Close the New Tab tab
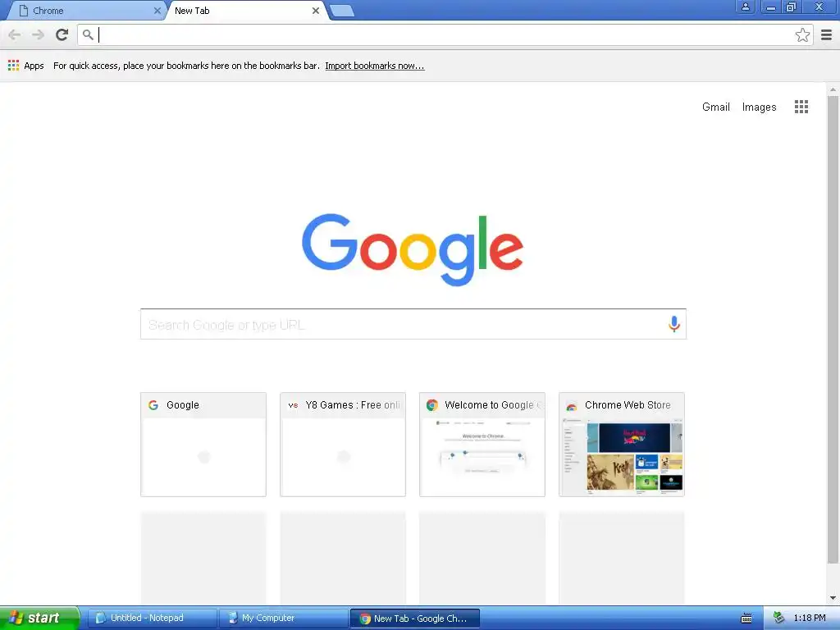The height and width of the screenshot is (630, 840). point(316,11)
